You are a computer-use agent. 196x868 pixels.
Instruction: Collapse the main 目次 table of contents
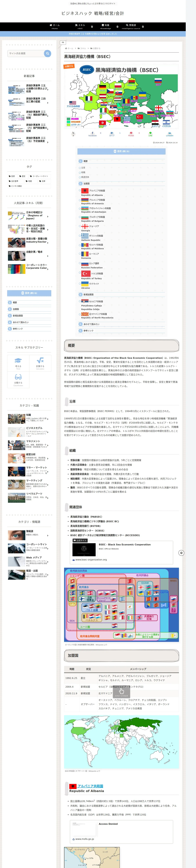pos(122,151)
